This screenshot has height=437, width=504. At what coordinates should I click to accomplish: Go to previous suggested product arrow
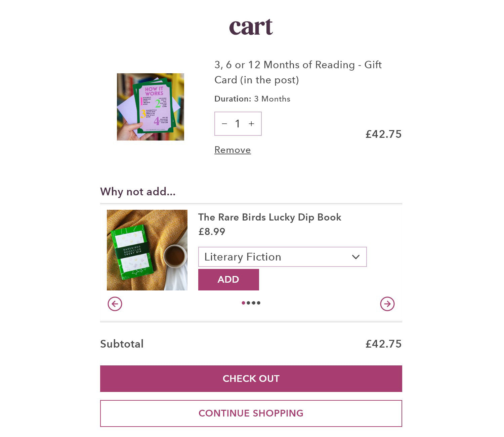tap(115, 304)
